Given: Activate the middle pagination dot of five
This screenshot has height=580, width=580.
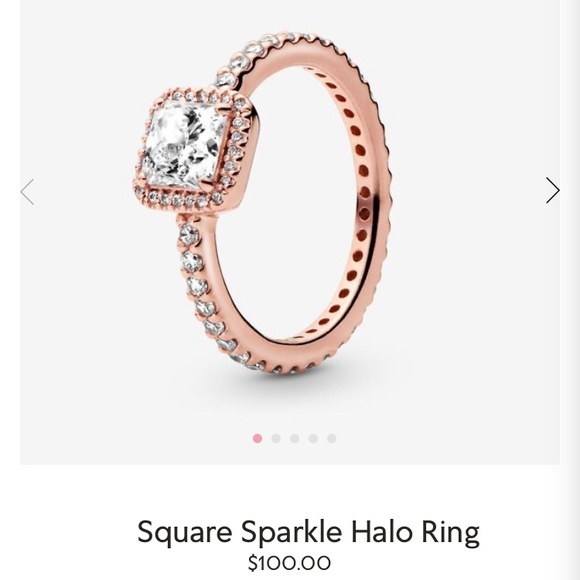Looking at the screenshot, I should click(294, 438).
